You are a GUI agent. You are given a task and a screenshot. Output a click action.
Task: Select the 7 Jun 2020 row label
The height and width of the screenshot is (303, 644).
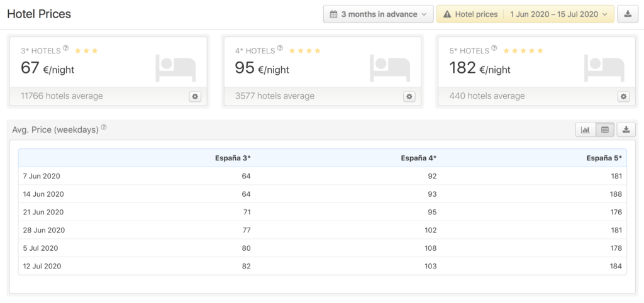click(42, 176)
